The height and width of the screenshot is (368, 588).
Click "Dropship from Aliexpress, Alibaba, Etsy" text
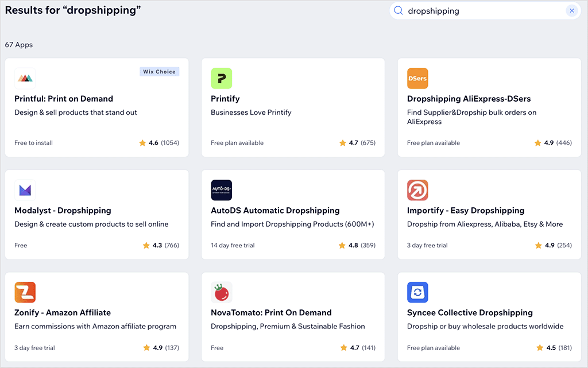(x=485, y=224)
